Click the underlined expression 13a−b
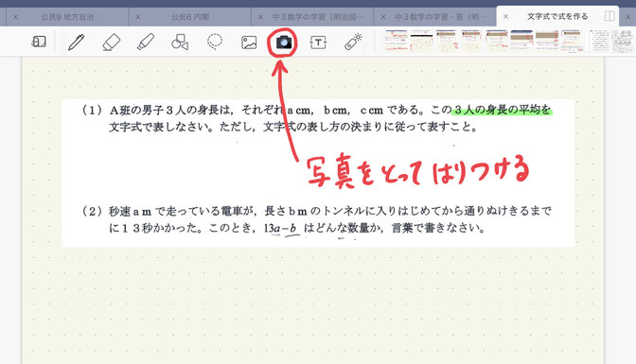Screen dimensions: 636x364 click(280, 228)
